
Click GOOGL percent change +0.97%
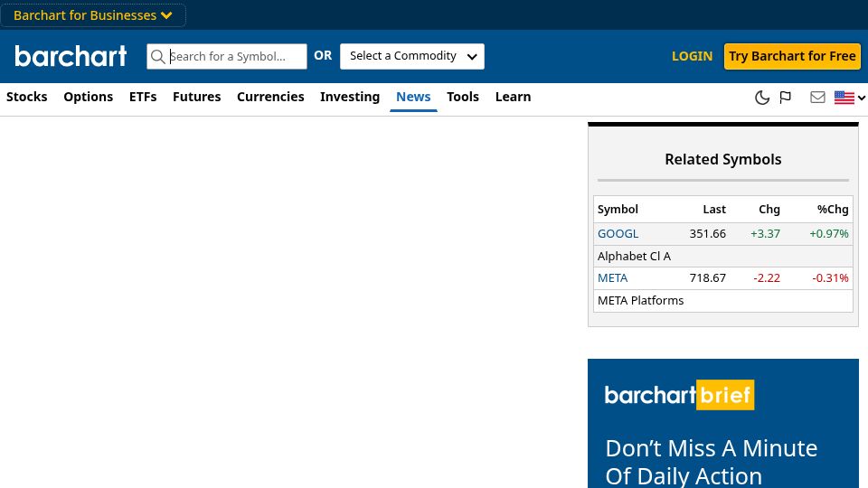(829, 233)
